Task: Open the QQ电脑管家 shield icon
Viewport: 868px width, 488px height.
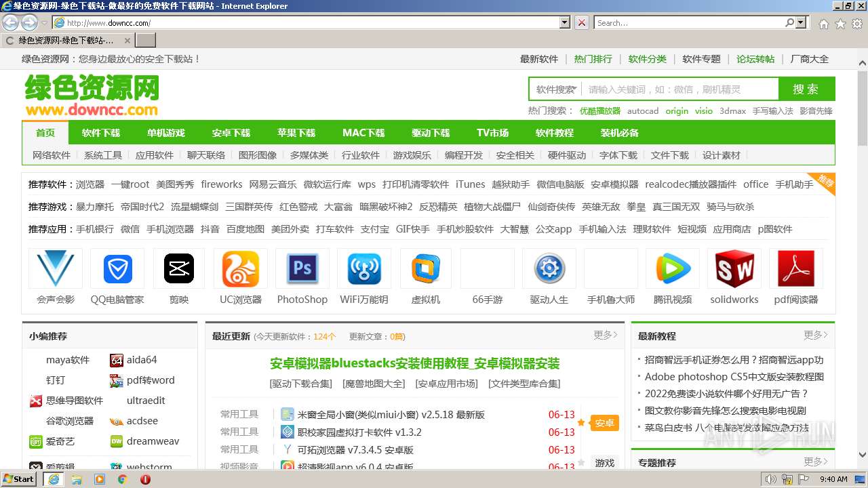Action: click(x=117, y=269)
